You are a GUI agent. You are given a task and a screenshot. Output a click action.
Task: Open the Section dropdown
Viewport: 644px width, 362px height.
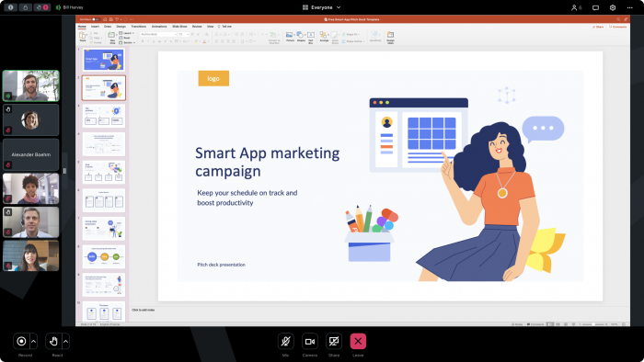coord(127,42)
